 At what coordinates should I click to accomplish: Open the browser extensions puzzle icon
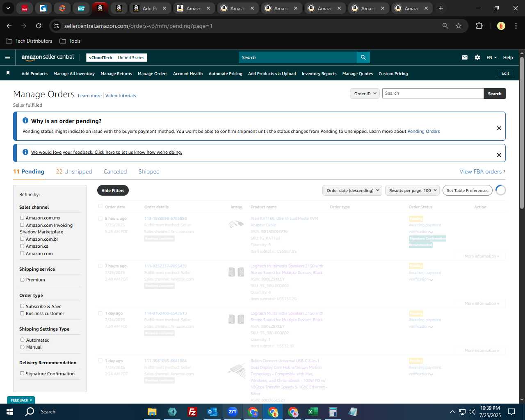(x=479, y=26)
